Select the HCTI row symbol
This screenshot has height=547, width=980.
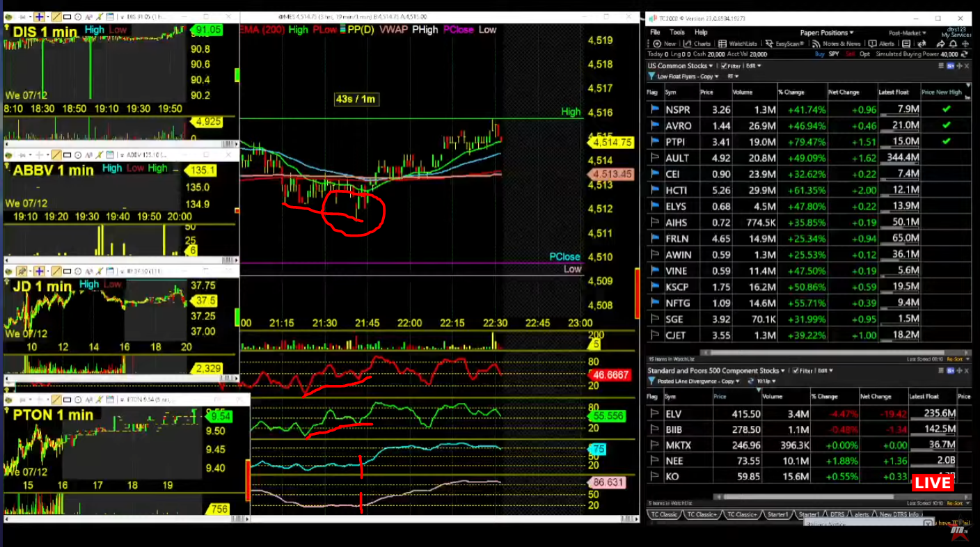(677, 190)
